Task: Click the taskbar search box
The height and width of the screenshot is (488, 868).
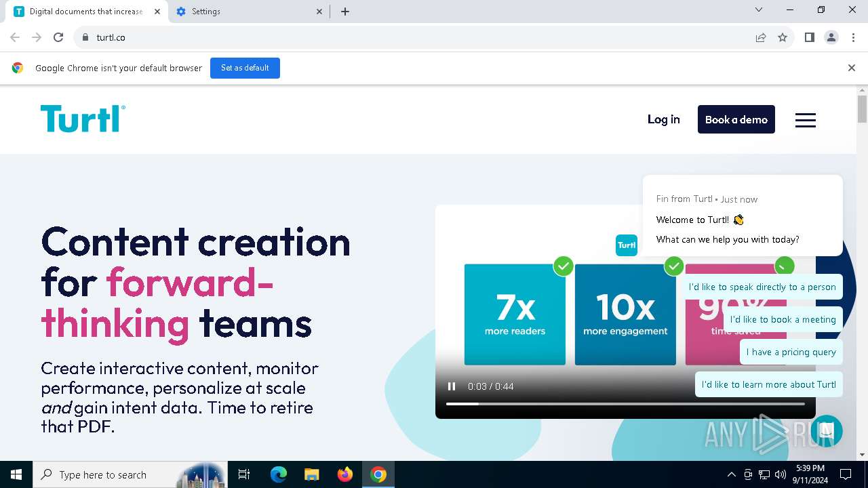Action: [x=130, y=474]
